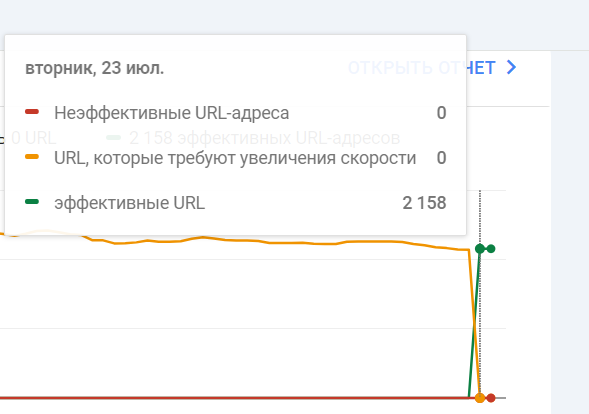Click the green эффективные URL legend marker
The width and height of the screenshot is (589, 414).
tap(32, 202)
